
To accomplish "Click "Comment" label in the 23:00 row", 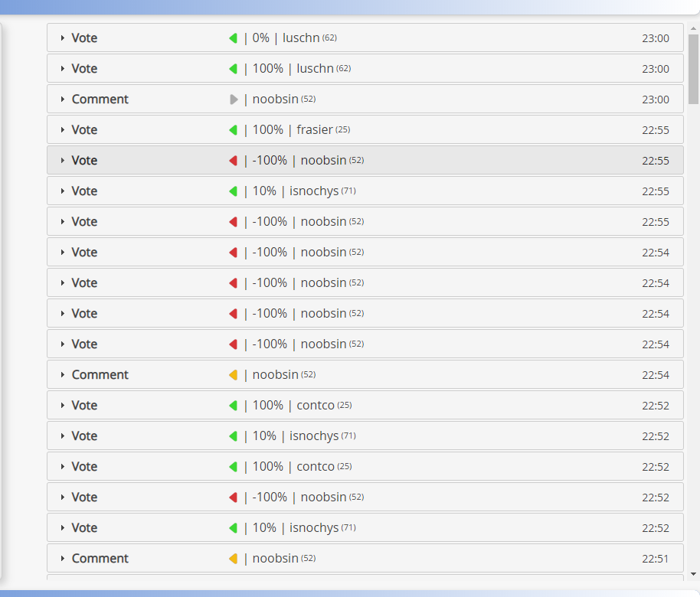I will [x=100, y=99].
